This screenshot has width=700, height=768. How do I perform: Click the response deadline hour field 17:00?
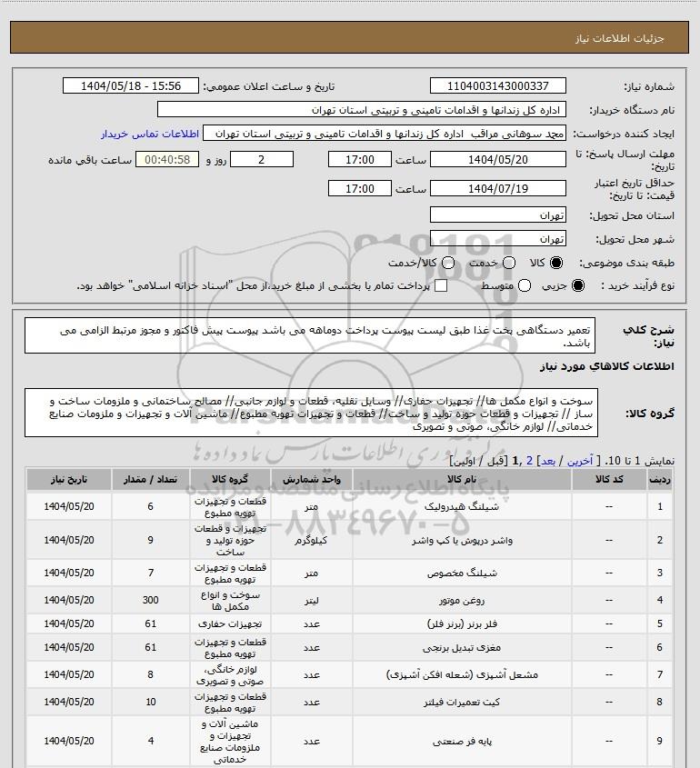(x=360, y=160)
